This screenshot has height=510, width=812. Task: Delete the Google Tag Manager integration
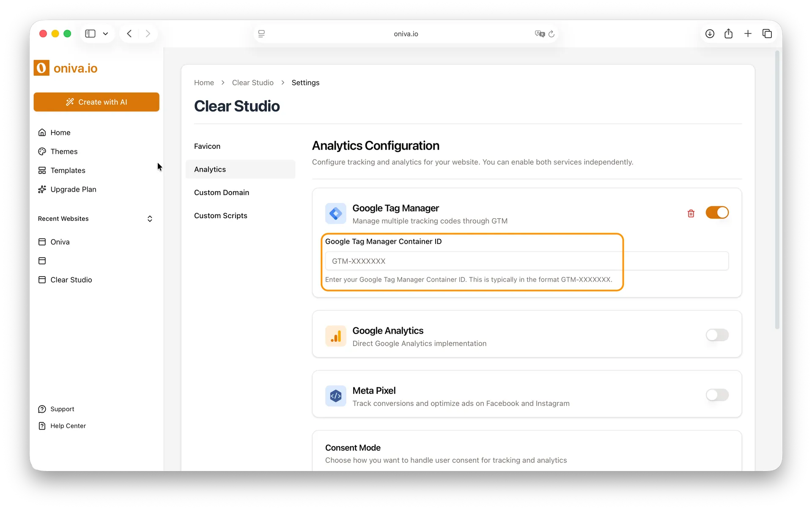click(691, 214)
